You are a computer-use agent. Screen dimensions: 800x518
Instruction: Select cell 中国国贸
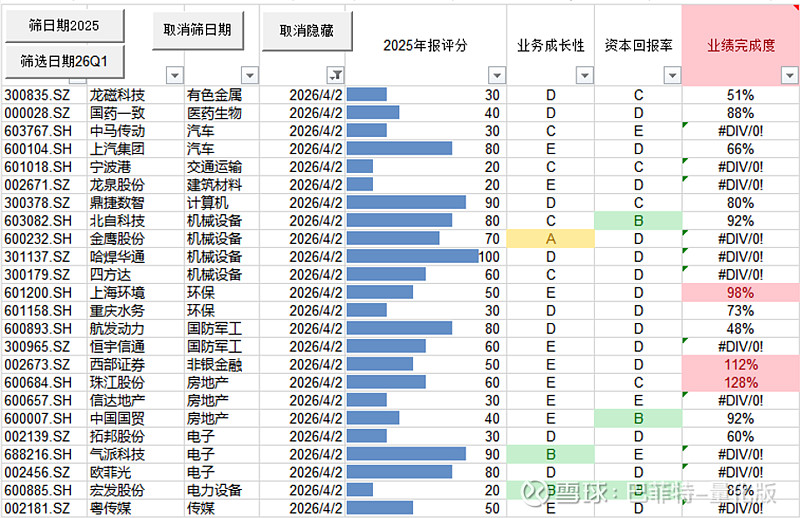pos(136,418)
